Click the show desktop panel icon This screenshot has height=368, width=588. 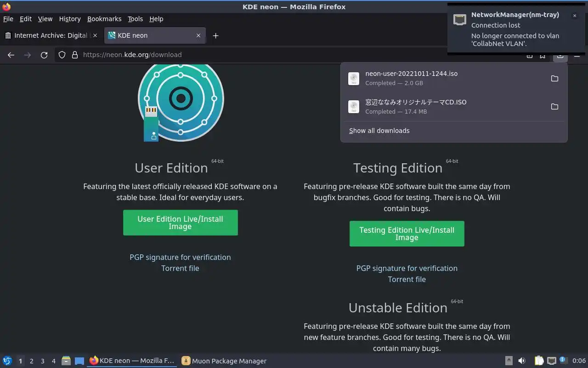click(x=79, y=361)
